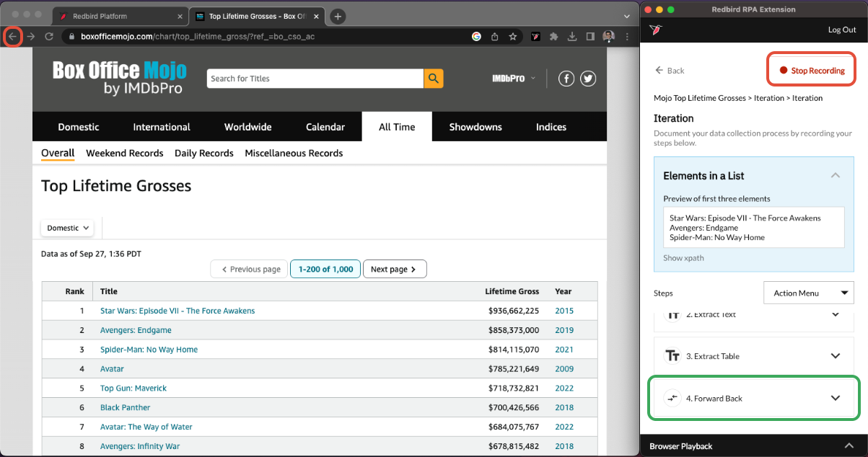Screen dimensions: 868x457
Task: Click the 1-200 of 1,000 page button
Action: [x=325, y=269]
